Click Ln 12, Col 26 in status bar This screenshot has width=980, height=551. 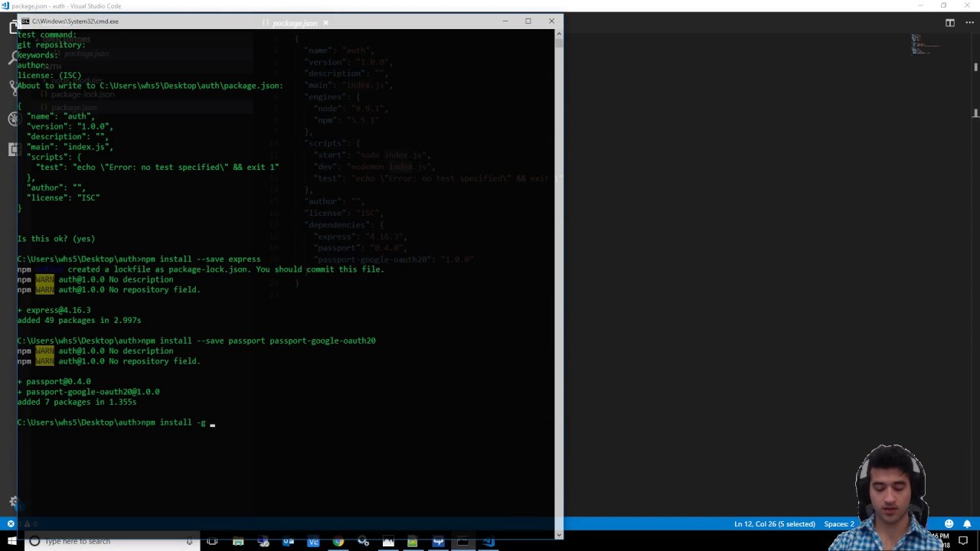(x=774, y=524)
